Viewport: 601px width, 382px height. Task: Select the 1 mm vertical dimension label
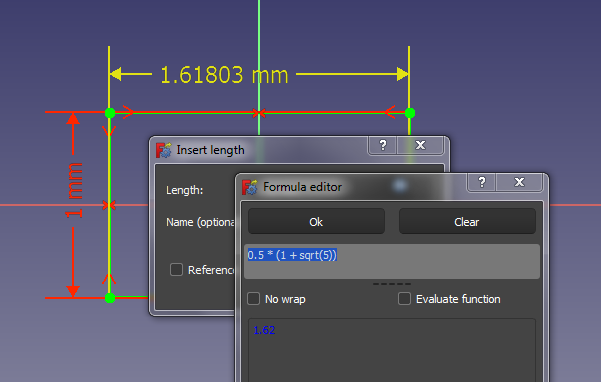(74, 190)
